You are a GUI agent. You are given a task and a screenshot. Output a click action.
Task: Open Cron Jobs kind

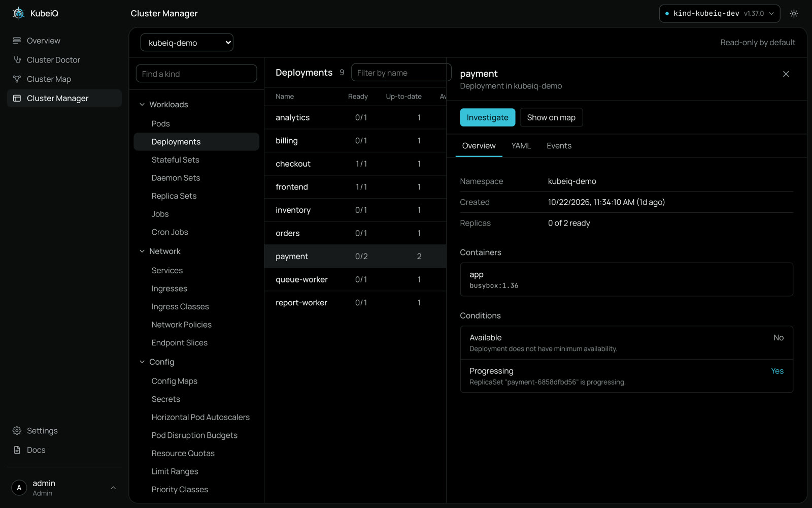click(x=196, y=232)
